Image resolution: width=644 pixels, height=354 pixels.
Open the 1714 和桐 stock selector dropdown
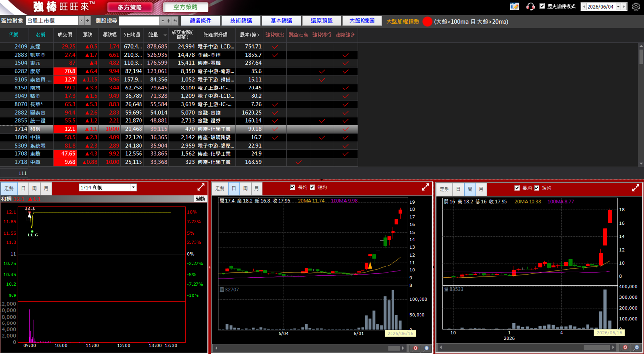[x=133, y=187]
